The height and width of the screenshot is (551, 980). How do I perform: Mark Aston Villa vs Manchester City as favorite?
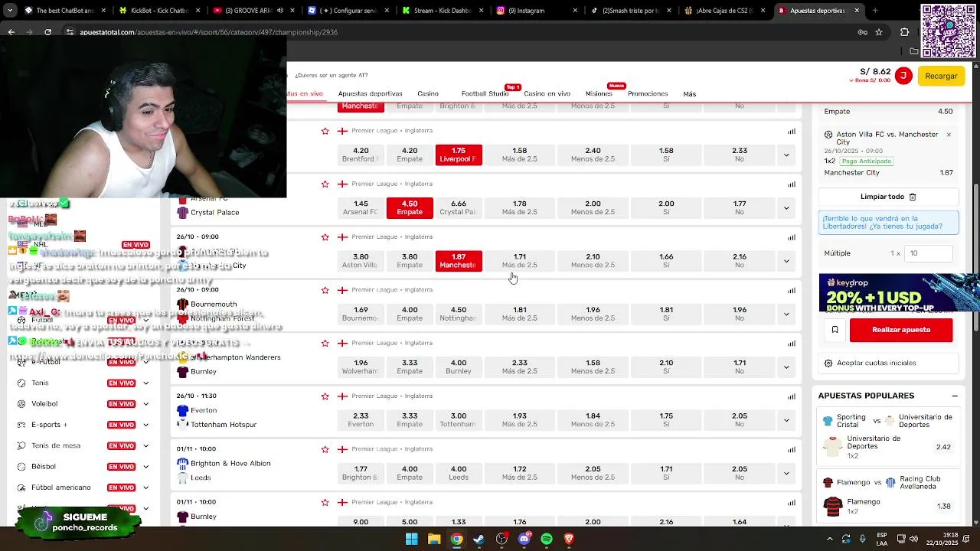click(325, 237)
